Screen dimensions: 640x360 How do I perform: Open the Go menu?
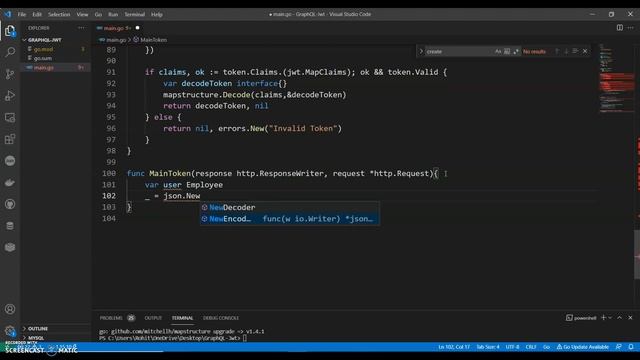tap(98, 14)
